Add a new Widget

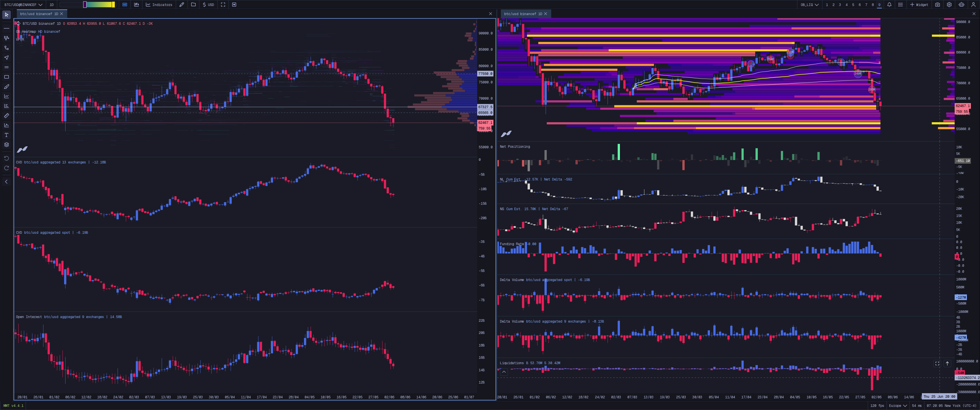click(919, 5)
